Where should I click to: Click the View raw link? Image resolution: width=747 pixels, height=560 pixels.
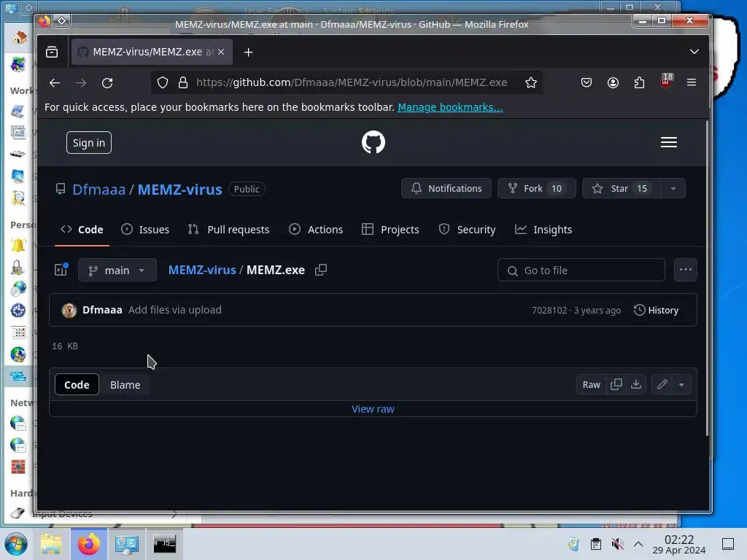(x=373, y=409)
